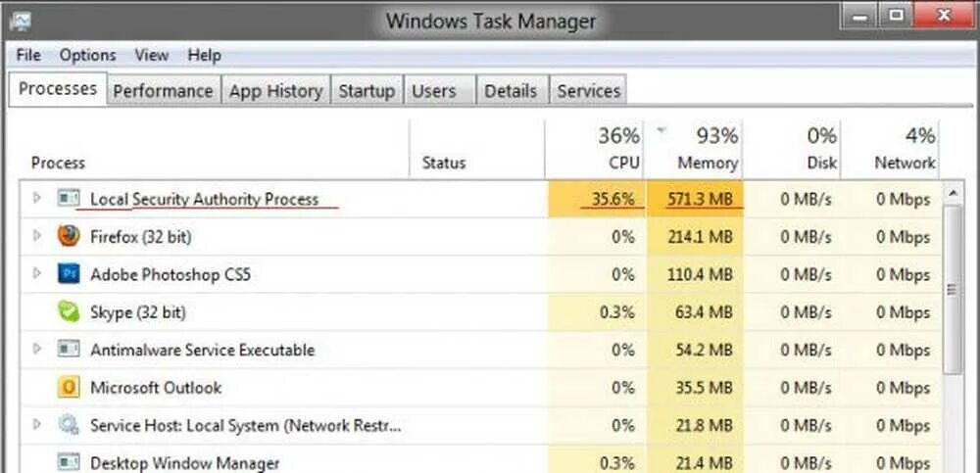Click the Local Security Authority Process icon
This screenshot has height=473, width=980.
tap(68, 199)
